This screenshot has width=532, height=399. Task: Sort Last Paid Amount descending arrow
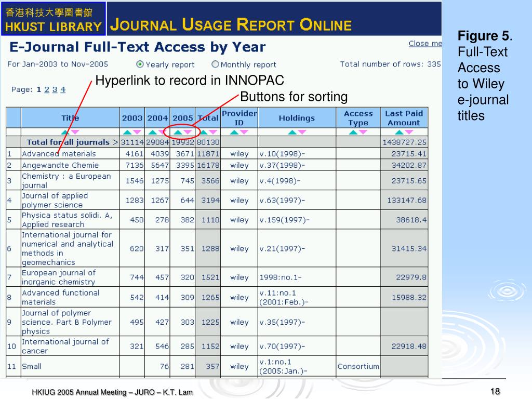pyautogui.click(x=409, y=132)
